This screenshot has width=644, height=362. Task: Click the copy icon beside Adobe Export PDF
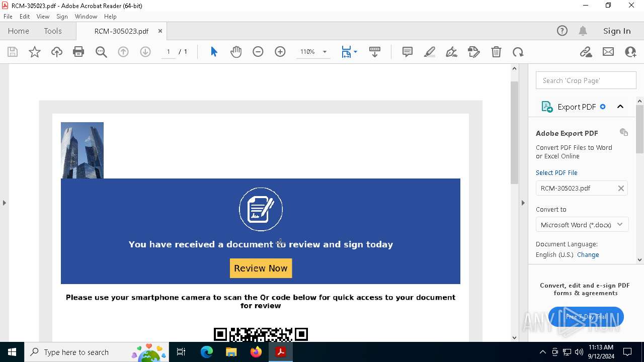tap(624, 132)
